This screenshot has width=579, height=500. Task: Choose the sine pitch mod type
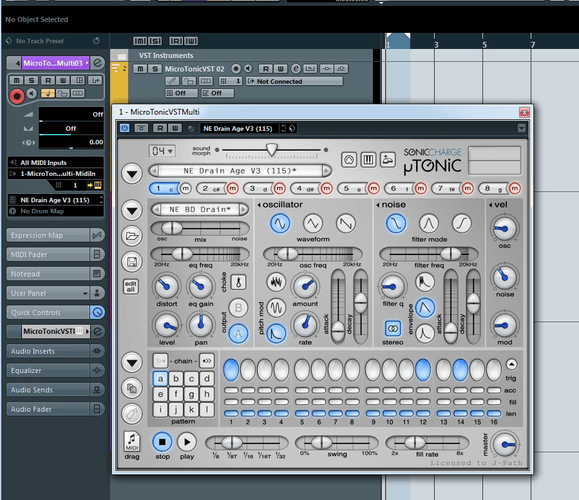[x=276, y=308]
